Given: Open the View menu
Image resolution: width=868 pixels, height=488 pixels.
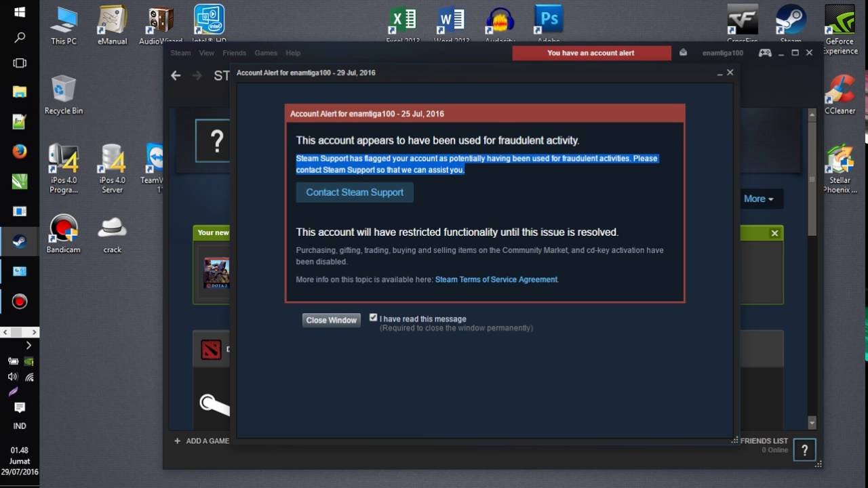Looking at the screenshot, I should pos(206,53).
